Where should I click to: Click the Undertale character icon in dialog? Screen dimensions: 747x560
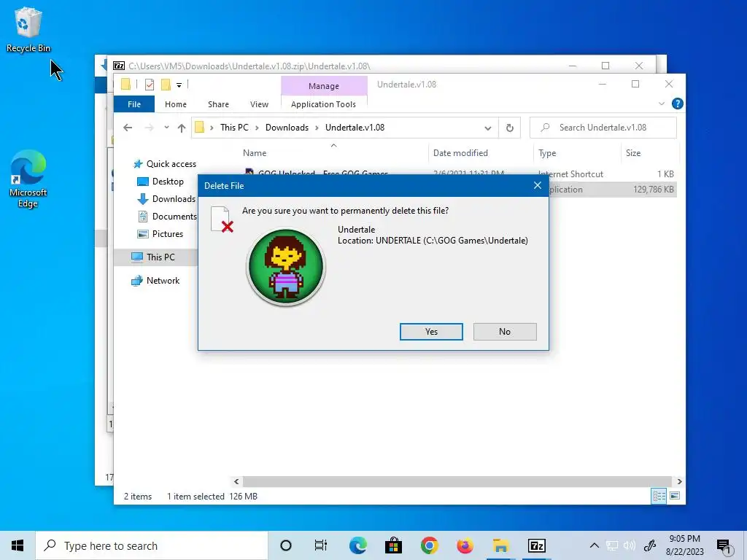pos(286,267)
